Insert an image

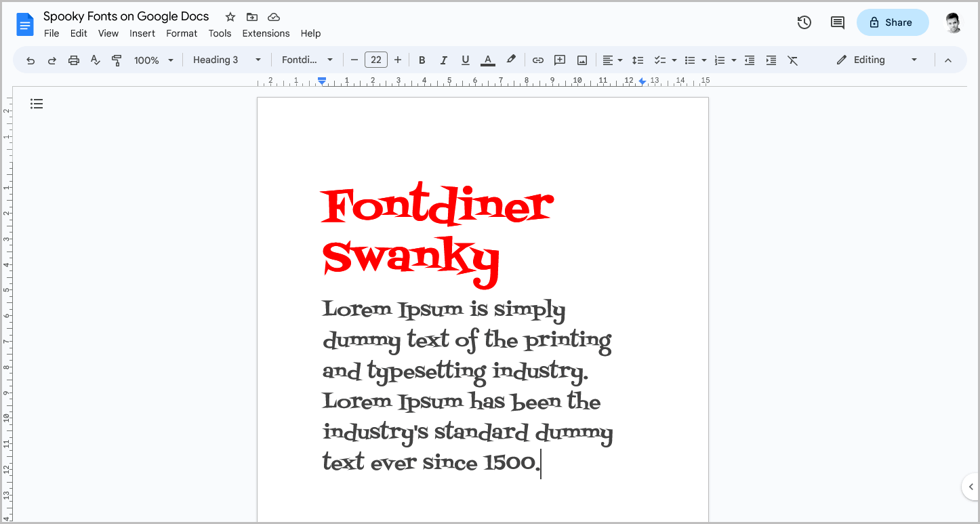pos(581,60)
